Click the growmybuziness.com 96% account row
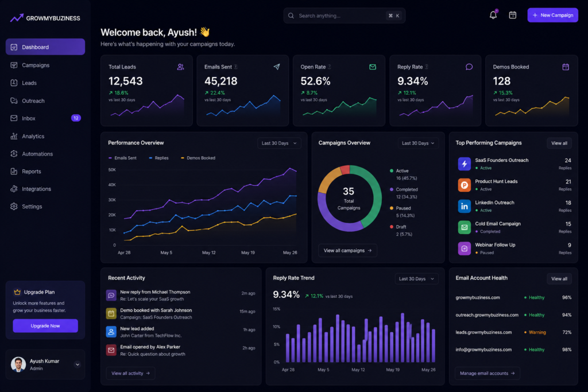Image resolution: width=588 pixels, height=392 pixels. [x=513, y=297]
